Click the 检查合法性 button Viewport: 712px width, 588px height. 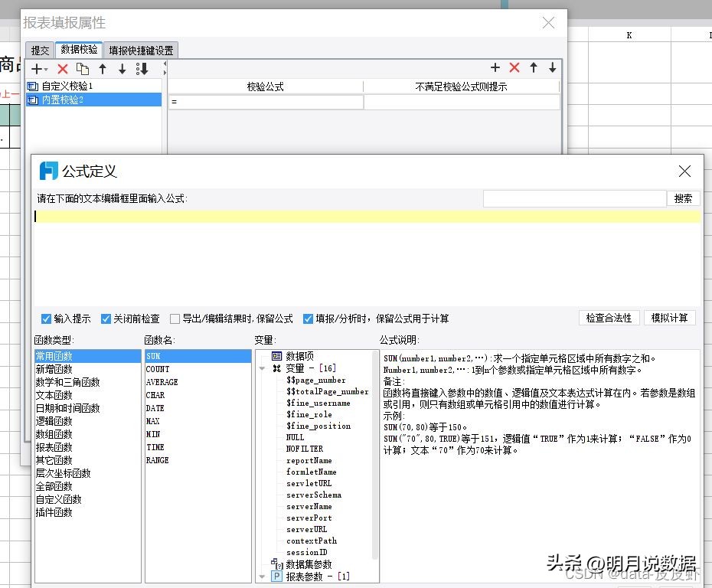click(609, 318)
